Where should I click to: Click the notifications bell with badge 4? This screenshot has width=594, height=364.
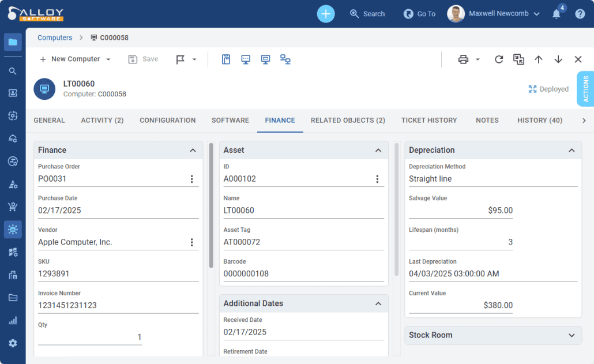coord(556,13)
